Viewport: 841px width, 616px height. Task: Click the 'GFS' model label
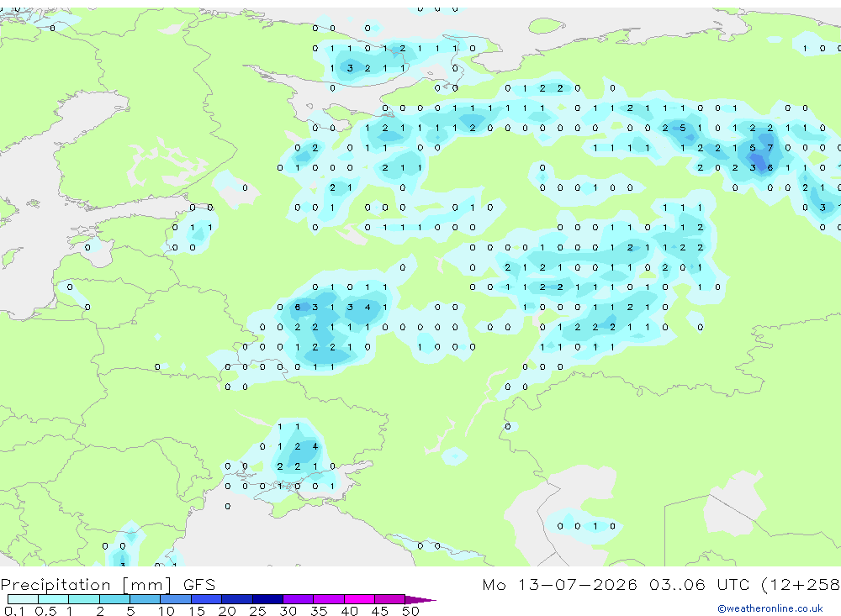pos(199,584)
